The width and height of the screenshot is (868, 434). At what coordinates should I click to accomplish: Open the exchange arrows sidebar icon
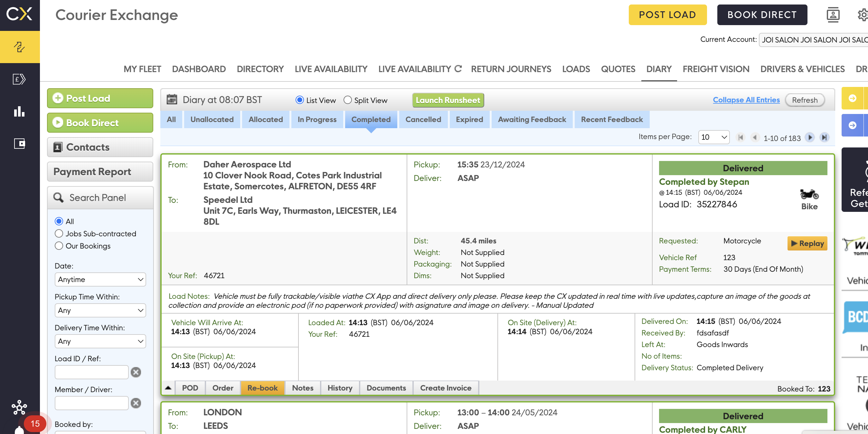pos(20,47)
